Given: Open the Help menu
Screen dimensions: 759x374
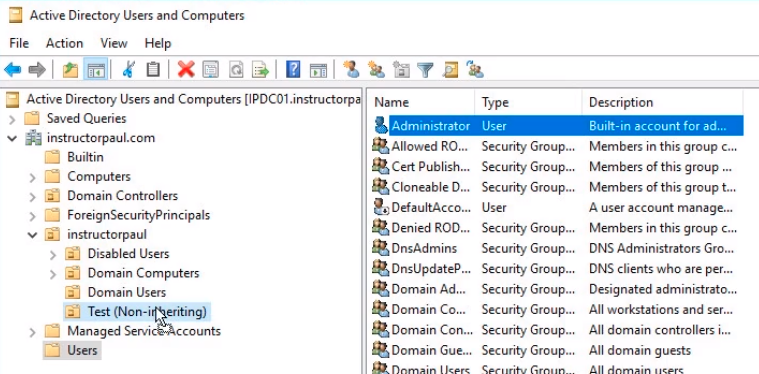Looking at the screenshot, I should point(158,43).
